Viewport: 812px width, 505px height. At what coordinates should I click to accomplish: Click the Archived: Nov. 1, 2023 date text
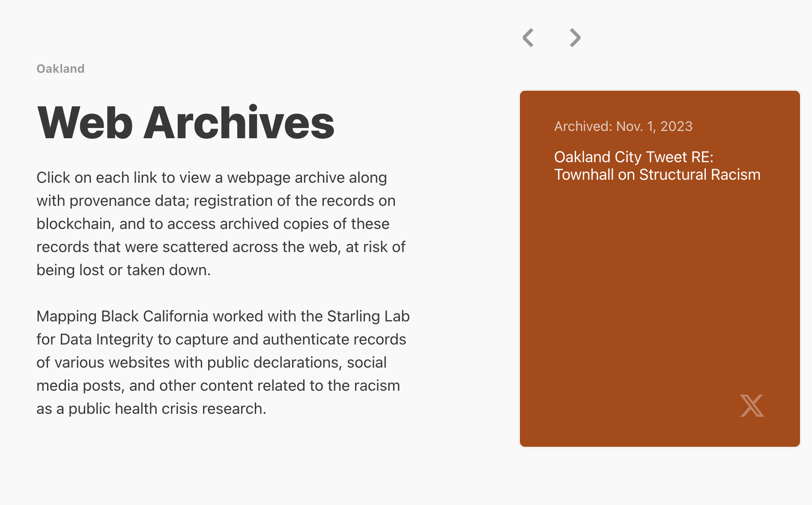click(623, 126)
